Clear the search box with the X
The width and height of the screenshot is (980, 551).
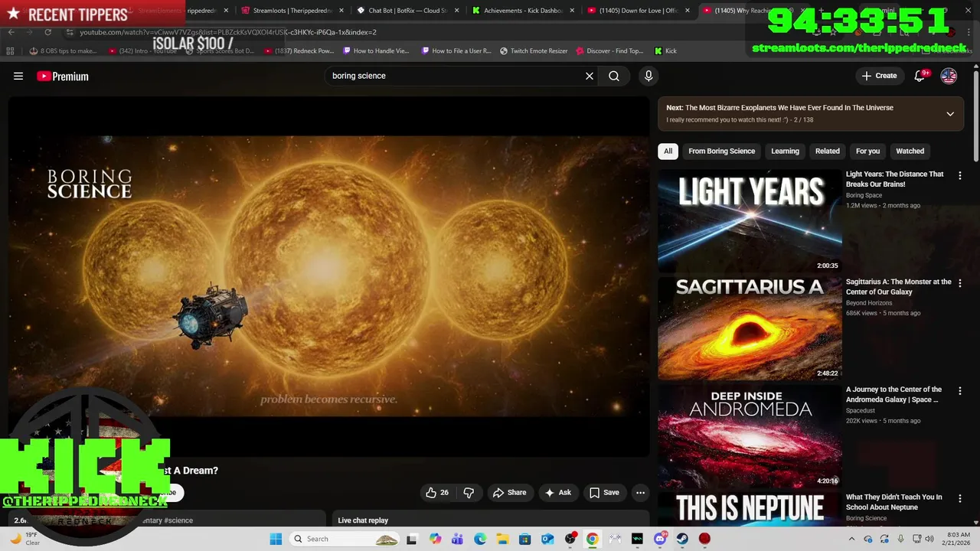tap(590, 76)
